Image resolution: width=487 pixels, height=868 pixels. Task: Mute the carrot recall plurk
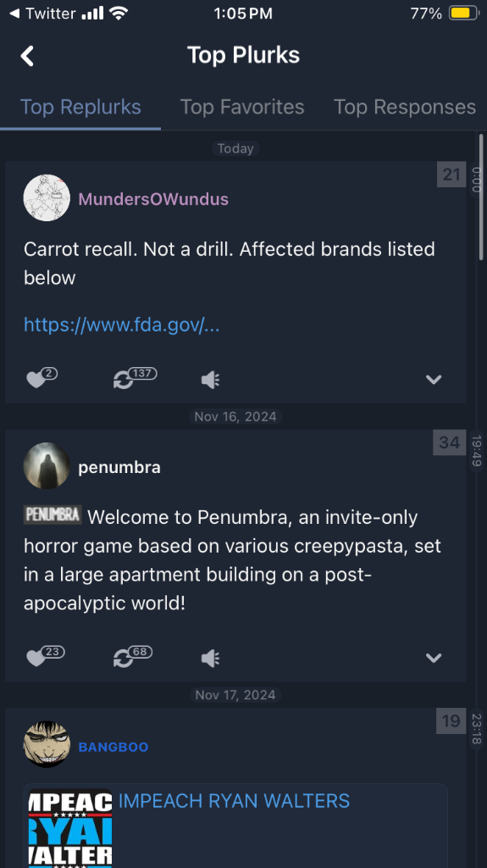coord(210,380)
